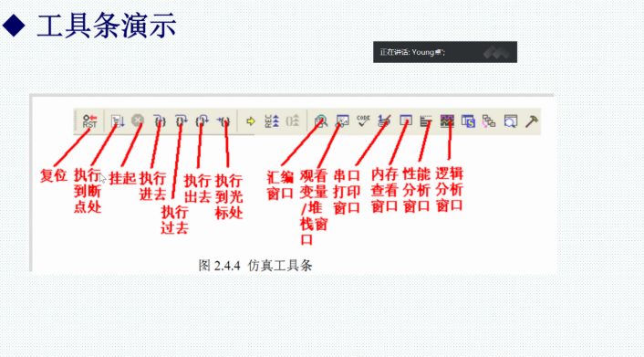Open the Serial window icon
Viewport: 644px width, 357px height.
(384, 121)
